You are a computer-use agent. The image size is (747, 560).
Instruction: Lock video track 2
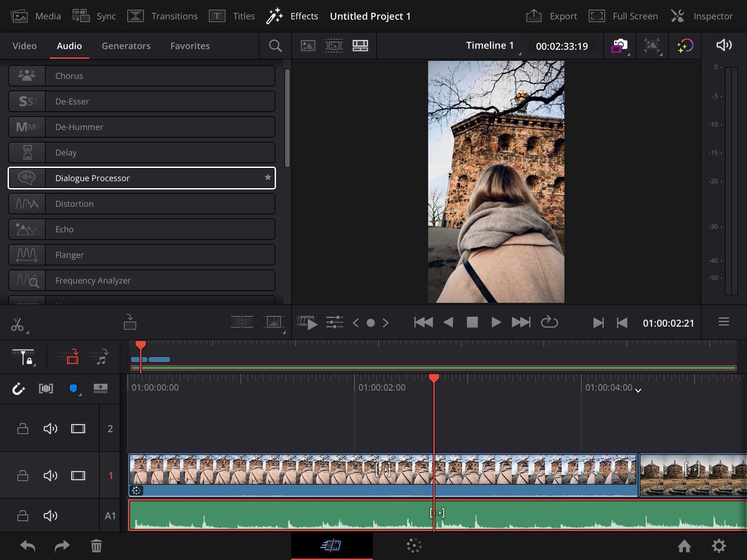[23, 429]
